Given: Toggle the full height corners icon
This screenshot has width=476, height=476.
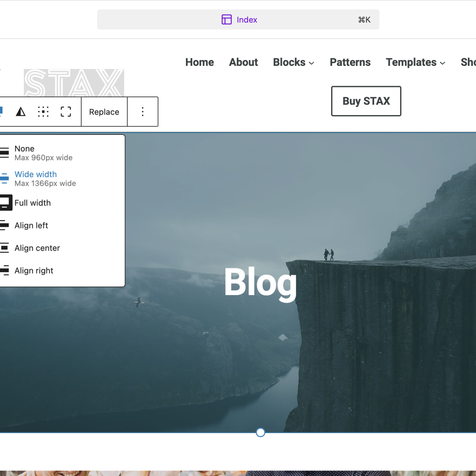Looking at the screenshot, I should coord(66,112).
